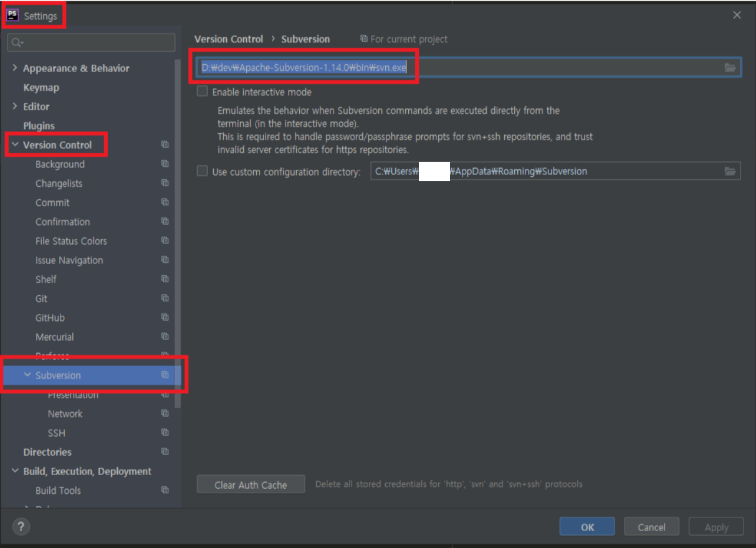
Task: Select GitHub settings
Action: click(50, 318)
